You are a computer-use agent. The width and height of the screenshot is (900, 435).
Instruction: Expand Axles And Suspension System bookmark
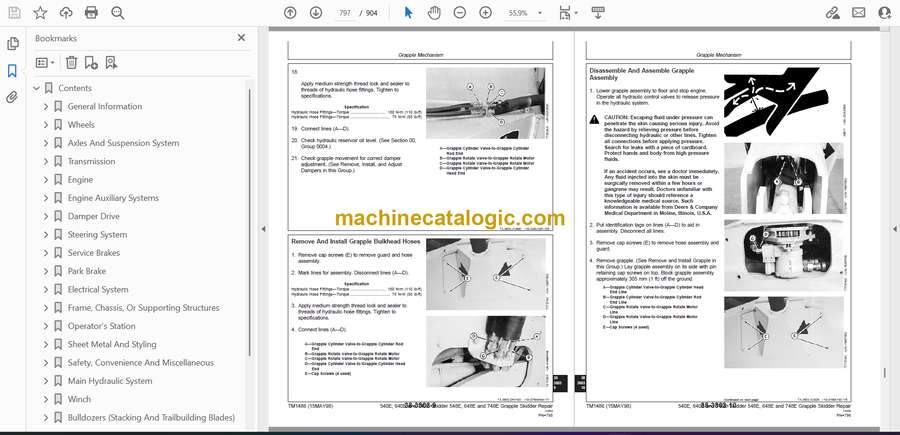46,143
